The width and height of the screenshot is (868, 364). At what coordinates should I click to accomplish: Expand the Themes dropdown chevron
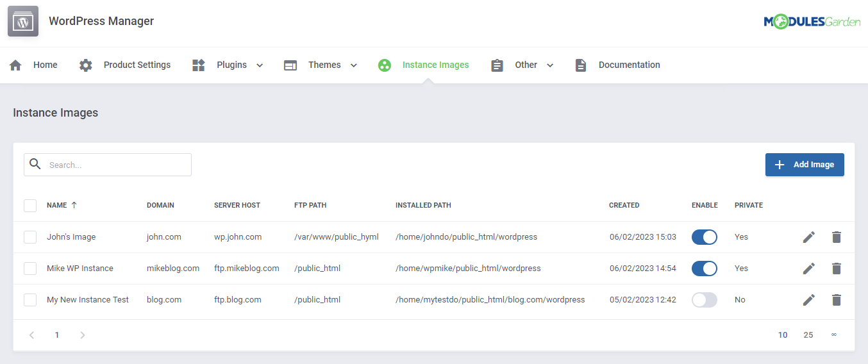353,65
